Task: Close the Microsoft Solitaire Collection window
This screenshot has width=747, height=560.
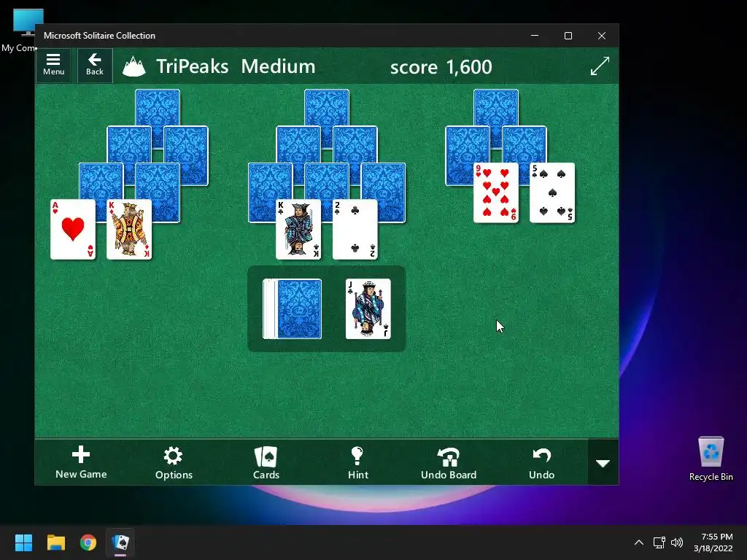Action: (602, 36)
